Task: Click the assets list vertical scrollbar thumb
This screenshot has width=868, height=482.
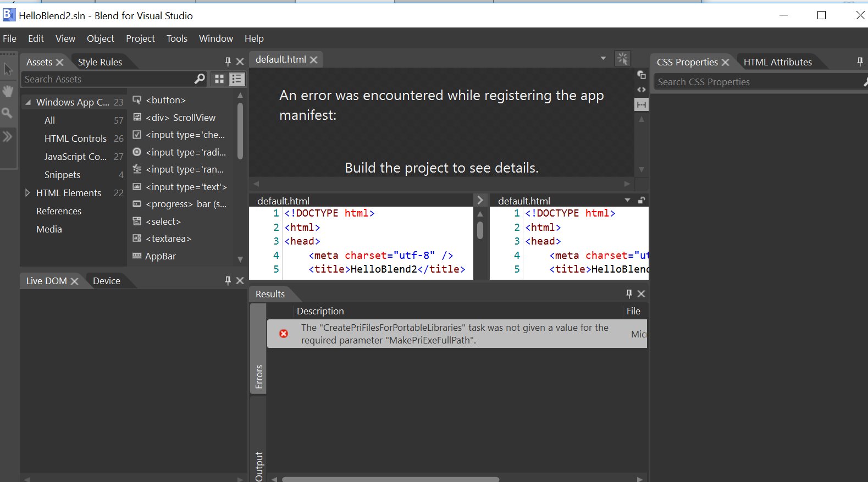Action: point(240,132)
